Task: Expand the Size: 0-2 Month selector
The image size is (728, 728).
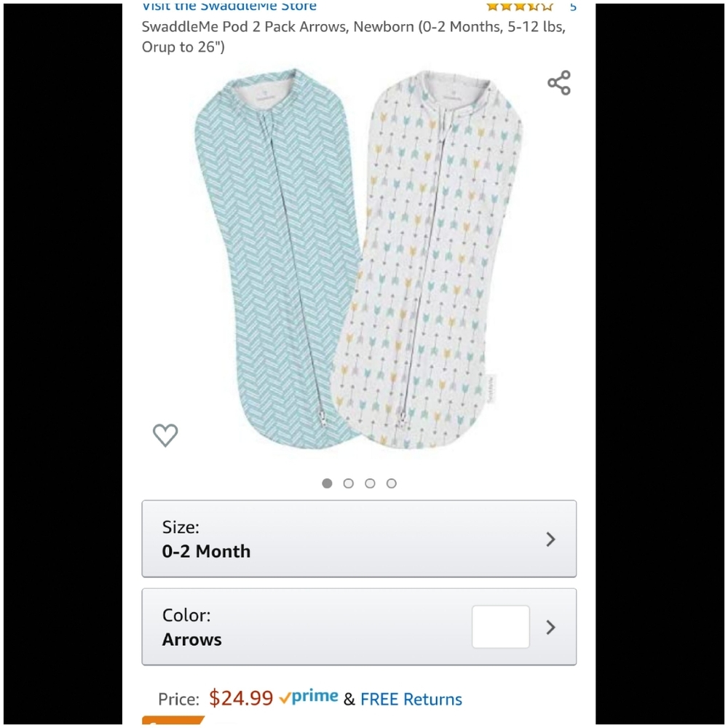Action: 359,539
